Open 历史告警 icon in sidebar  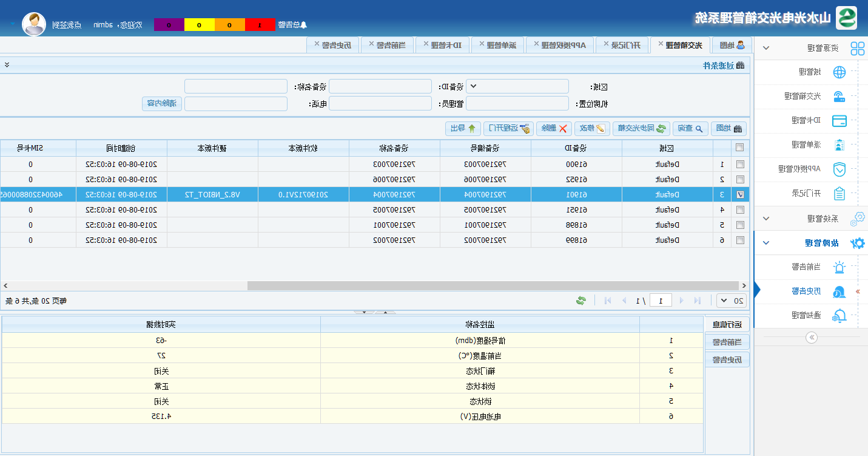(x=839, y=291)
